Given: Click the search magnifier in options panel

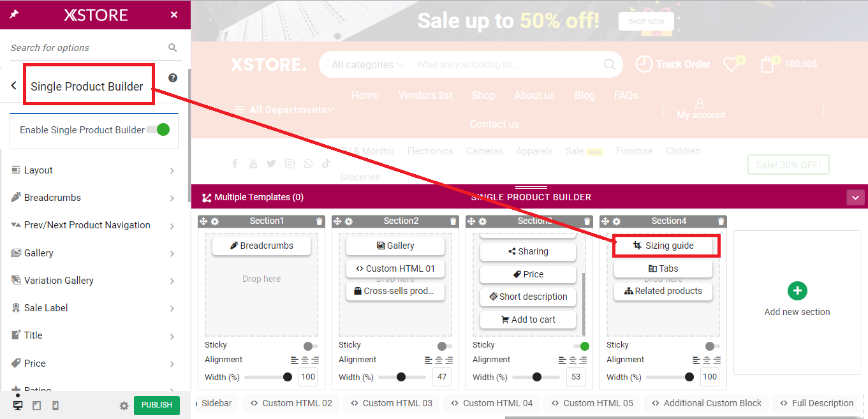Looking at the screenshot, I should click(173, 48).
